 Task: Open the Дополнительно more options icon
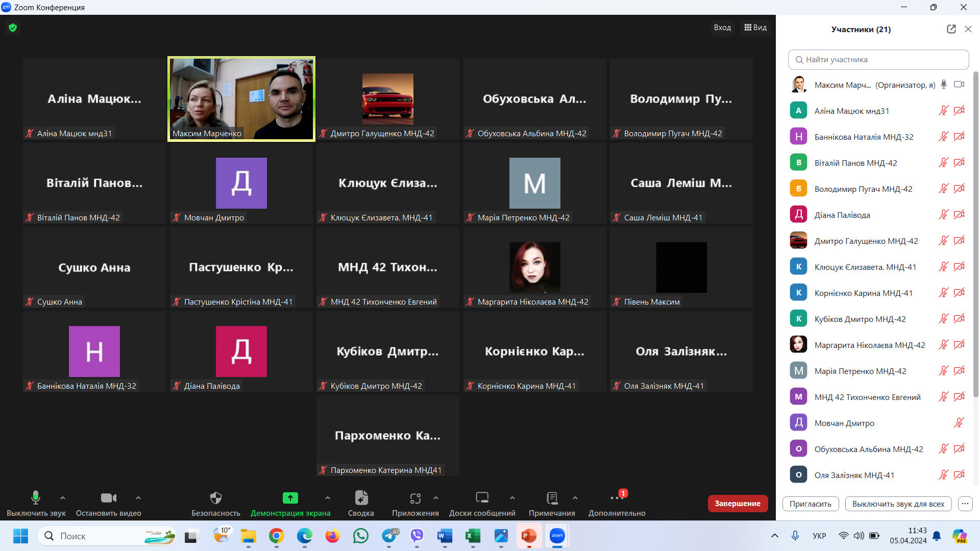[617, 497]
